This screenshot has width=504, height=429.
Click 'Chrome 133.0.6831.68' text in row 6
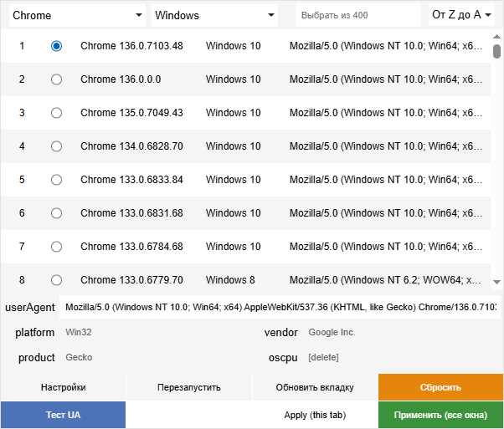tap(131, 213)
